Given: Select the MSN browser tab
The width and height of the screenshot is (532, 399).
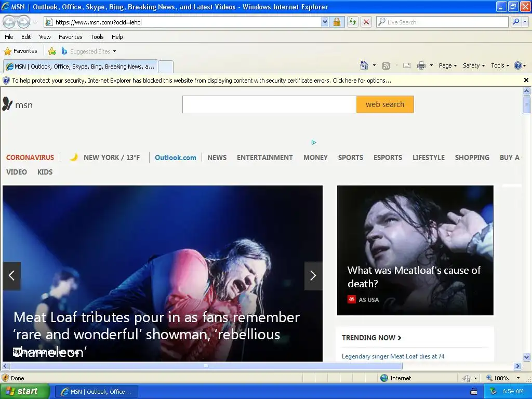Looking at the screenshot, I should click(x=81, y=66).
